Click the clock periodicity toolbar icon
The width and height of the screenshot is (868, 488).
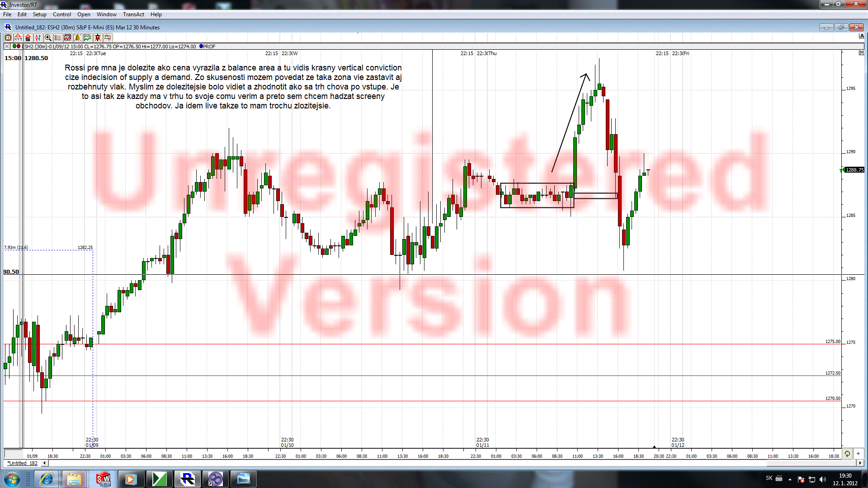(x=8, y=38)
